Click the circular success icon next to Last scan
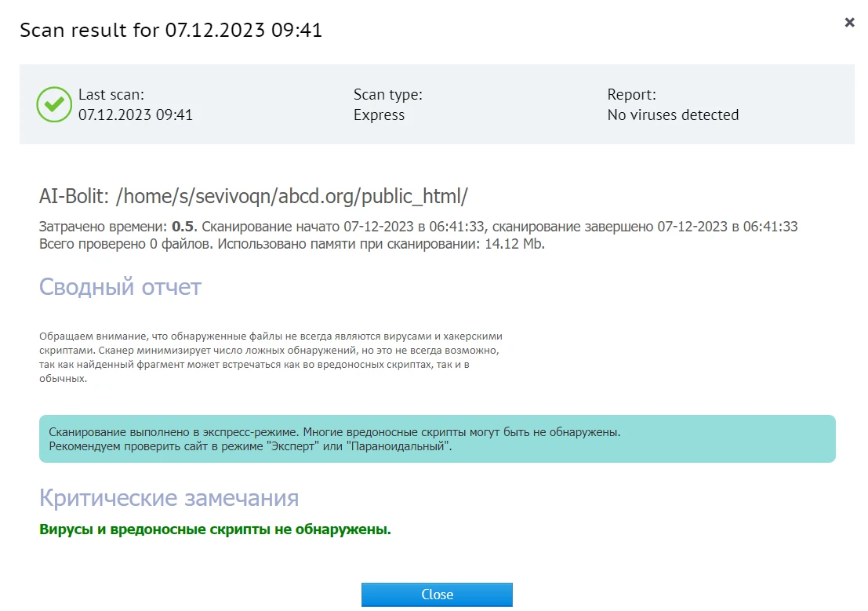Screen dimensions: 868x611 point(53,104)
